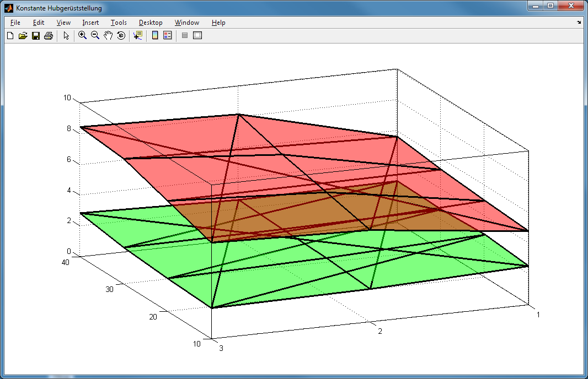Screen dimensions: 588x379
Task: Toggle the Edit Plot arrow tool
Action: point(66,36)
